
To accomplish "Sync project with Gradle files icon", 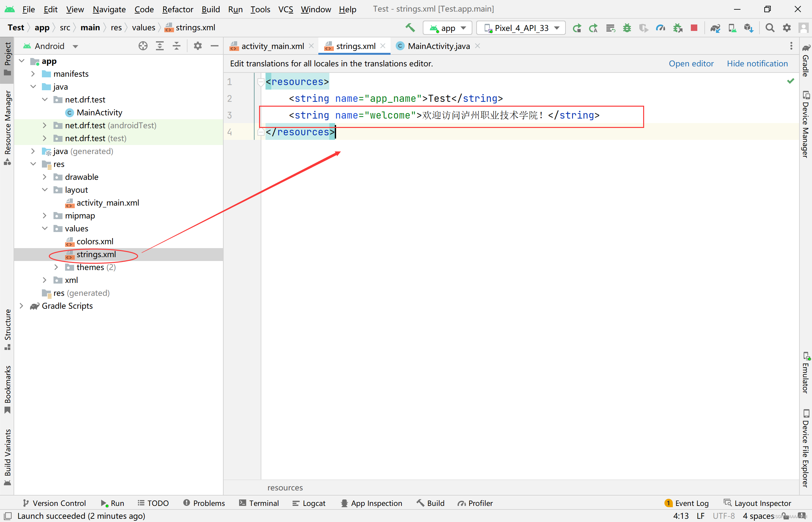I will click(715, 28).
